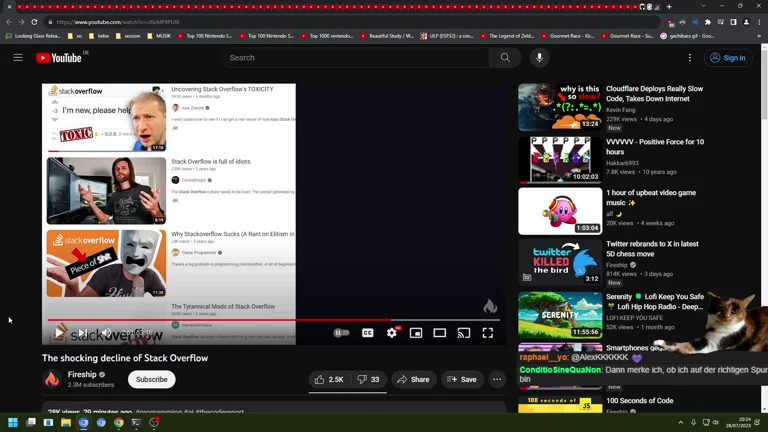This screenshot has height=432, width=768.
Task: Toggle the autoplay switch in player
Action: point(341,333)
